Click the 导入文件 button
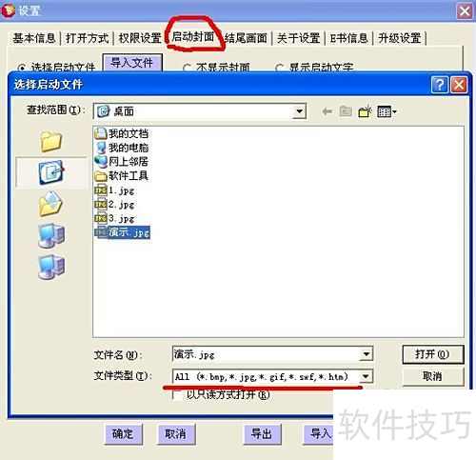Viewport: 476px width, 460px height. (132, 63)
